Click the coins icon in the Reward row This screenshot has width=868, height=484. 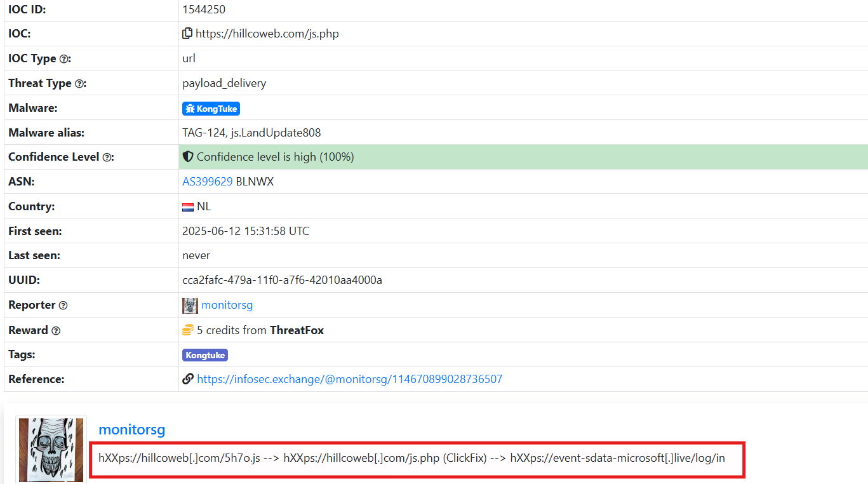[x=187, y=330]
